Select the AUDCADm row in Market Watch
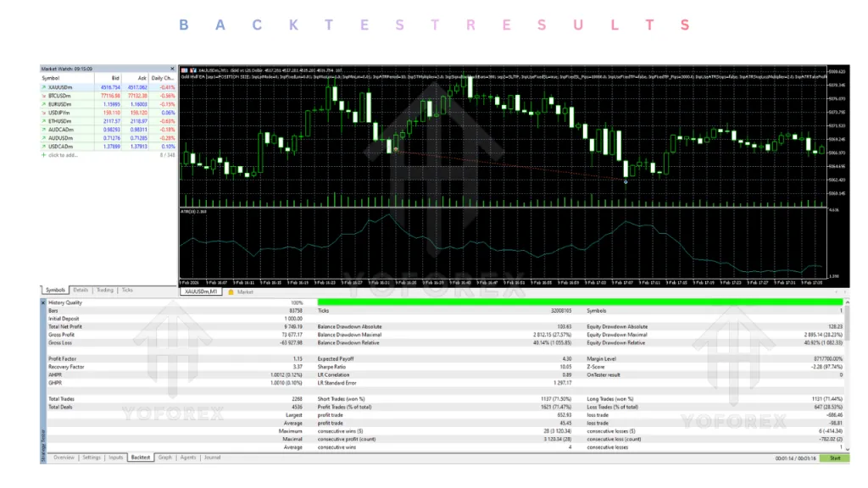 point(108,130)
